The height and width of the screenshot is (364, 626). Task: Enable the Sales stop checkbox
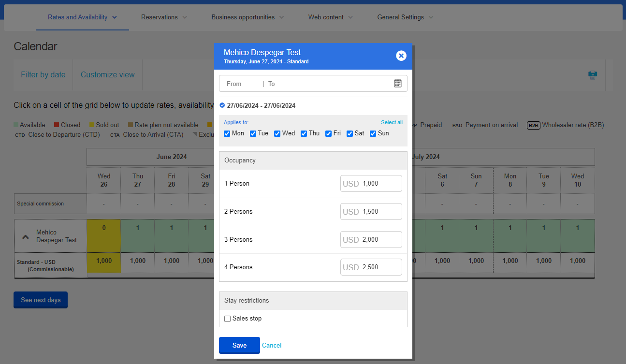click(x=228, y=319)
